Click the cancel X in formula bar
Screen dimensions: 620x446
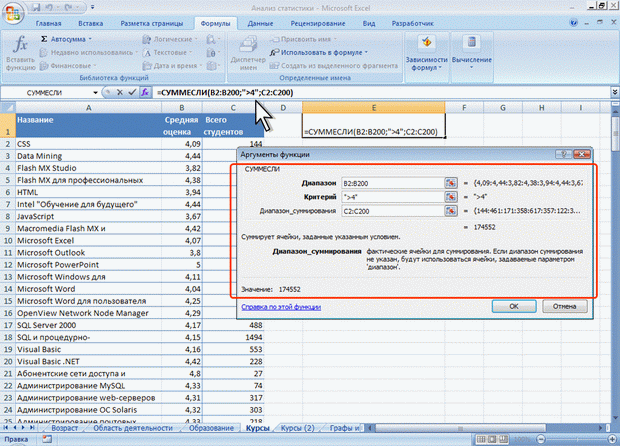pos(120,93)
